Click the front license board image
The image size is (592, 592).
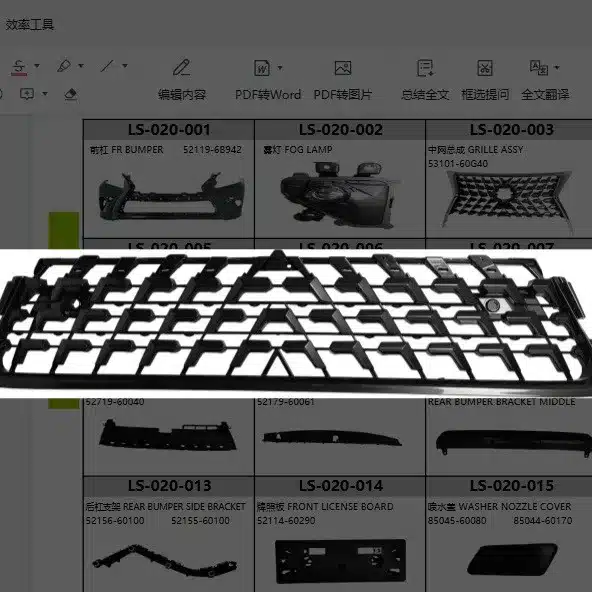tap(341, 561)
